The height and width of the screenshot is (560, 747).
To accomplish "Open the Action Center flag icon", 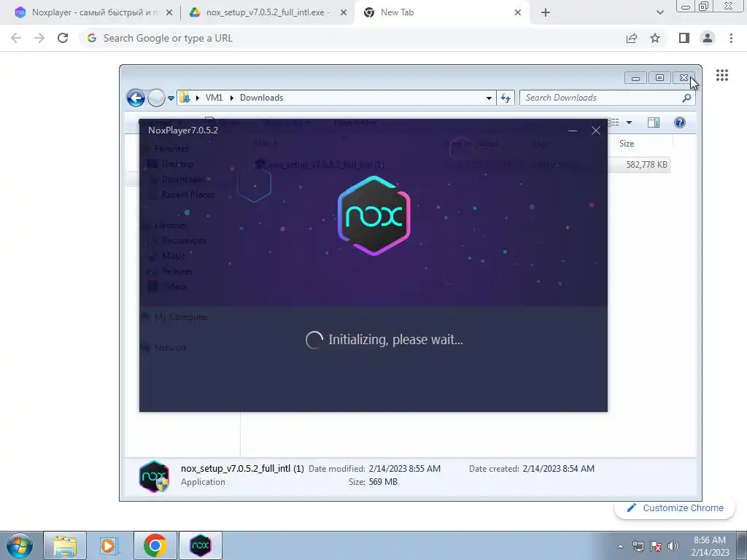I will (x=656, y=546).
